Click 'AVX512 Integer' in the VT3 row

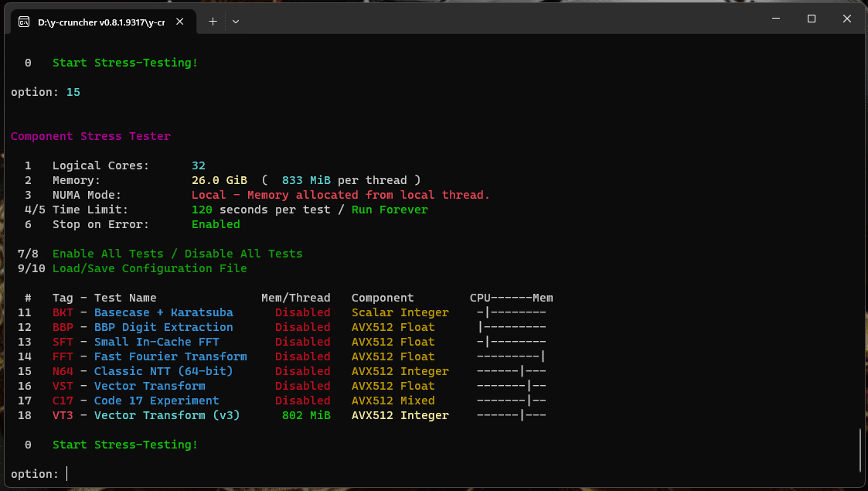(400, 415)
